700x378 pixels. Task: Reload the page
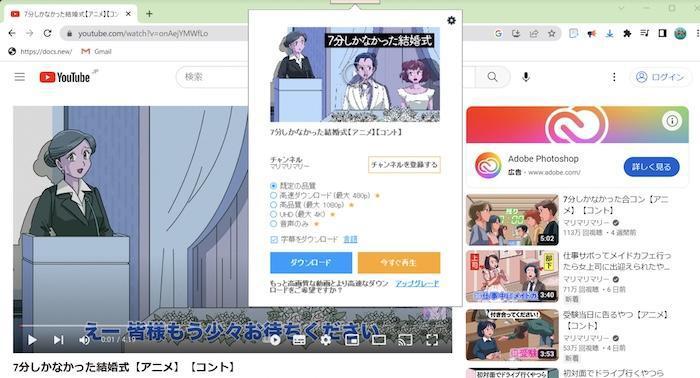47,33
